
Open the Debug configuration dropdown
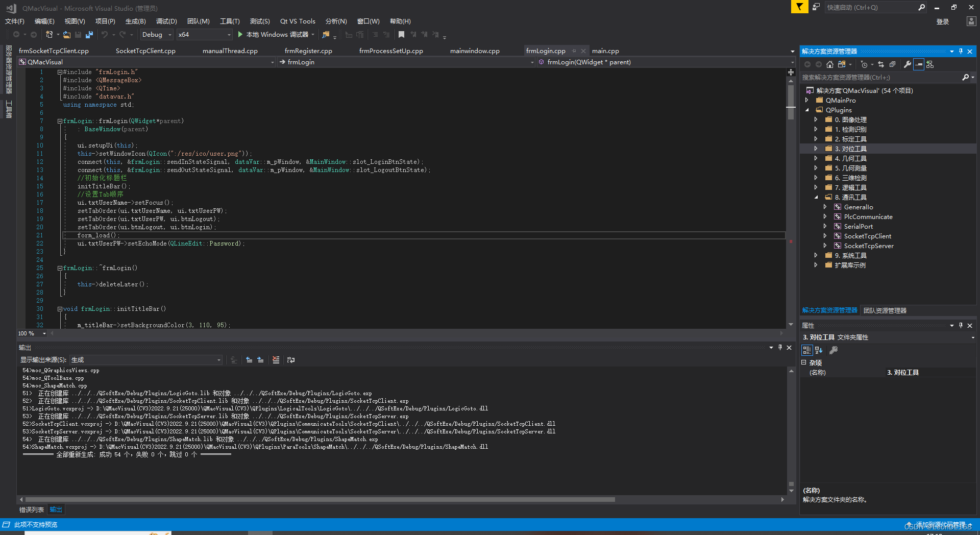pos(157,35)
